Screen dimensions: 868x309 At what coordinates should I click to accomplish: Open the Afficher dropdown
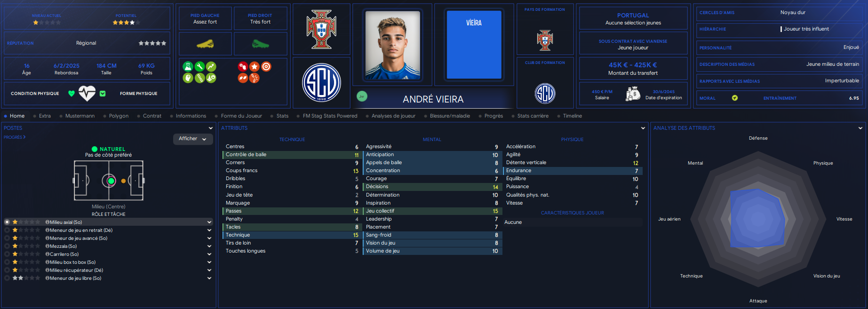[x=193, y=139]
